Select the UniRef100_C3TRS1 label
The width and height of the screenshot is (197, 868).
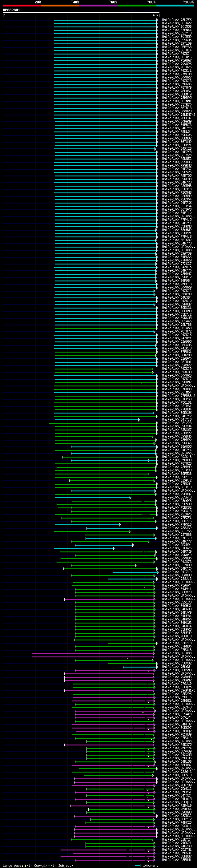coord(177,406)
